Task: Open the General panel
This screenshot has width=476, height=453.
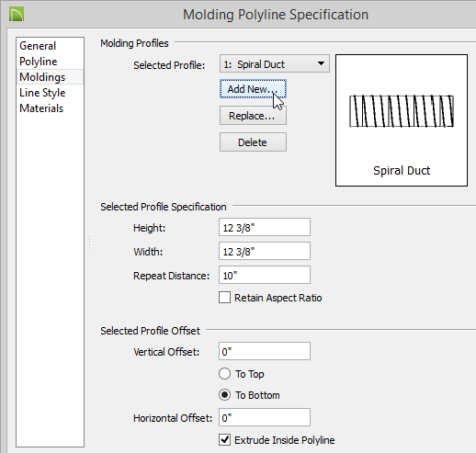Action: point(38,46)
